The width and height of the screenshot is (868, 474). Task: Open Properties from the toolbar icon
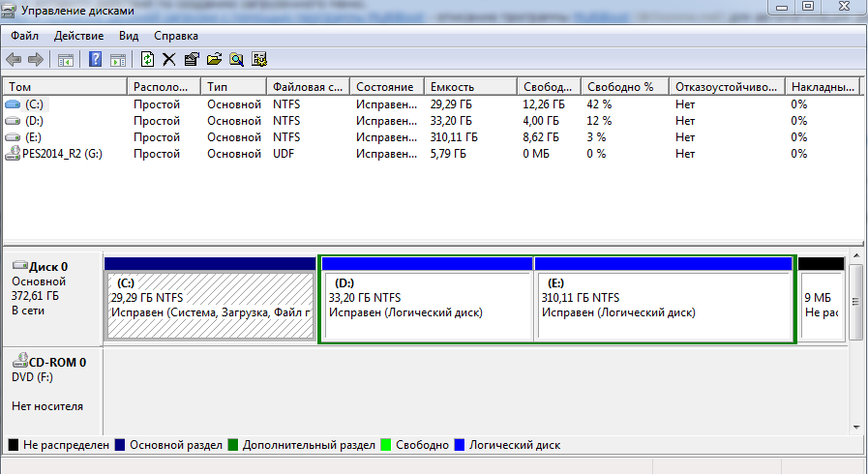pyautogui.click(x=192, y=59)
